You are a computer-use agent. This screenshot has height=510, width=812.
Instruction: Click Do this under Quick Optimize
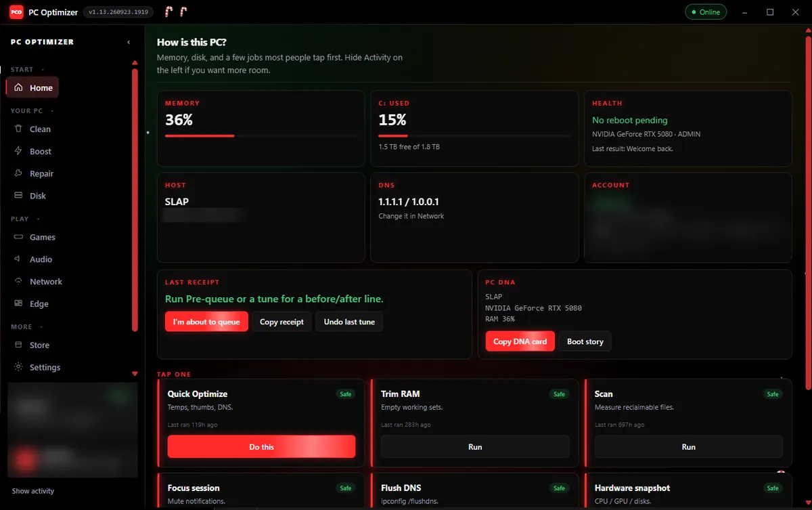pos(261,447)
